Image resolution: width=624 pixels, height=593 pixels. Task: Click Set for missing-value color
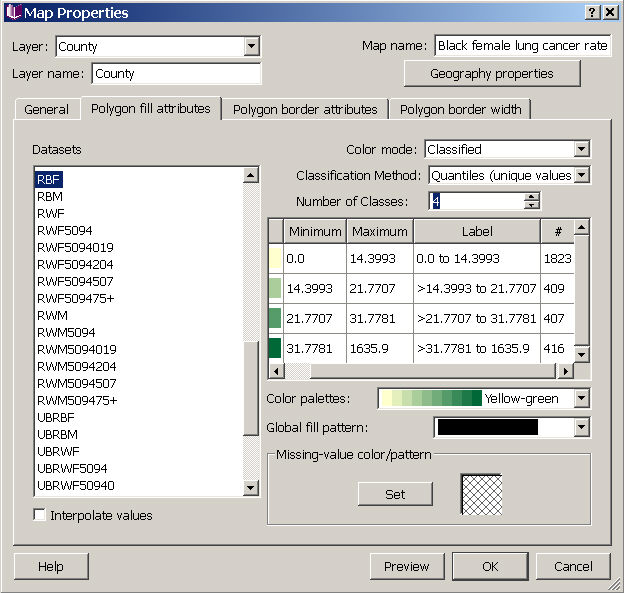[x=395, y=494]
